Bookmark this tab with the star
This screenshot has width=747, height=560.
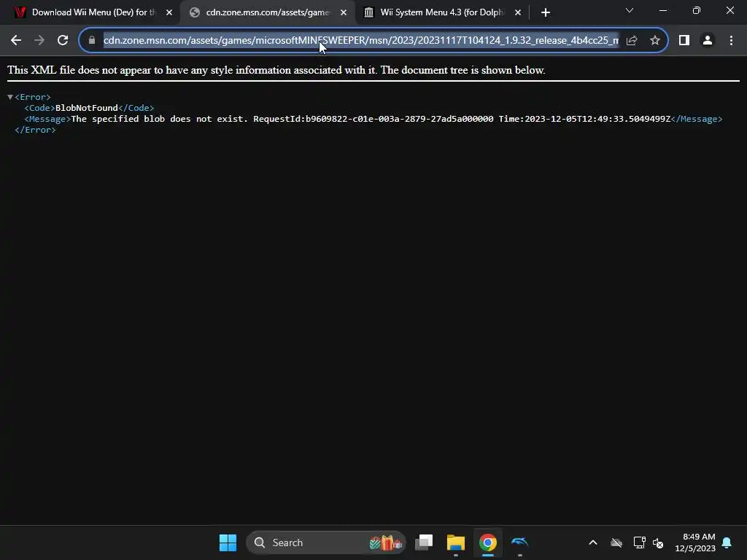[x=655, y=41]
